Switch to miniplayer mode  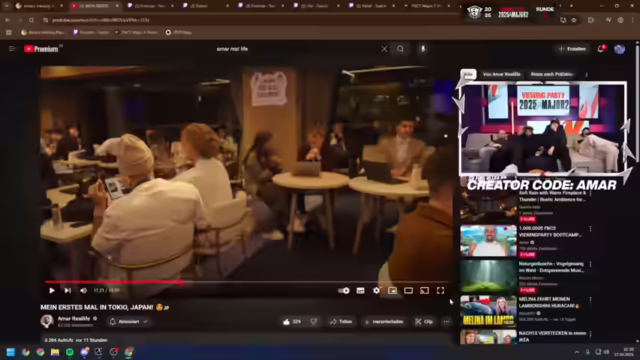(392, 291)
